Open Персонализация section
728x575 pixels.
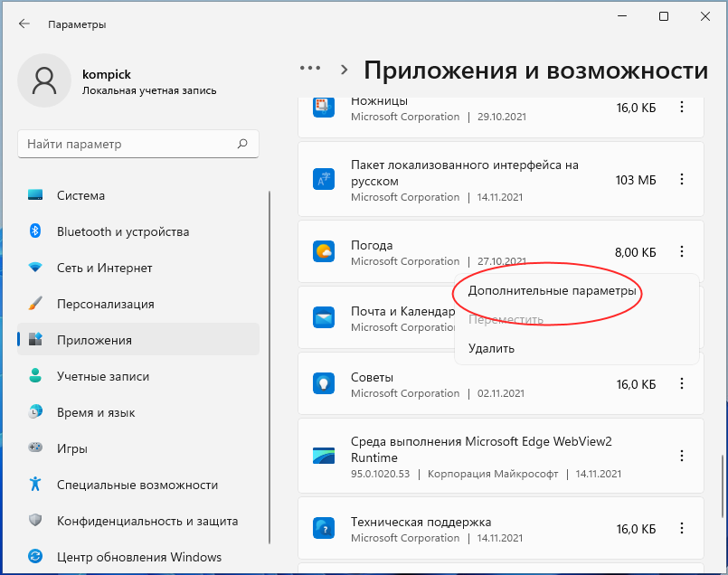tap(137, 304)
